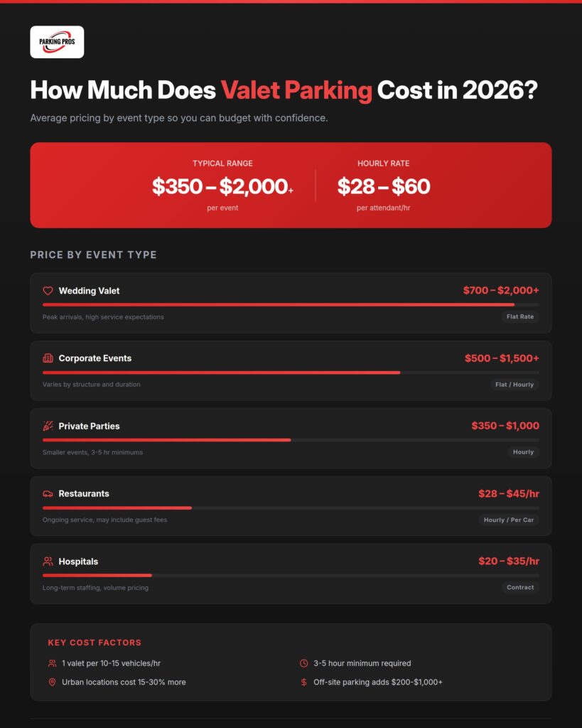Click the Key Cost Factors heading
Viewport: 582px width, 728px height.
tap(95, 643)
